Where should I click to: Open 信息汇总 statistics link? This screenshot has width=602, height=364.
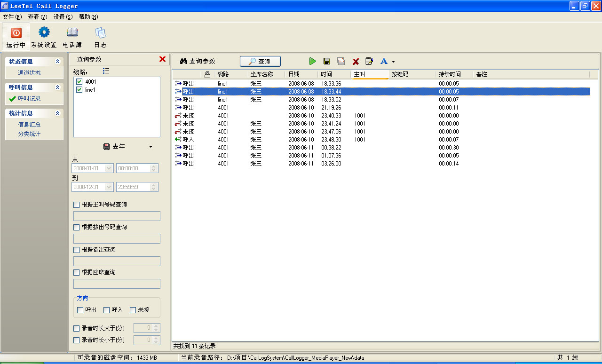click(x=29, y=125)
